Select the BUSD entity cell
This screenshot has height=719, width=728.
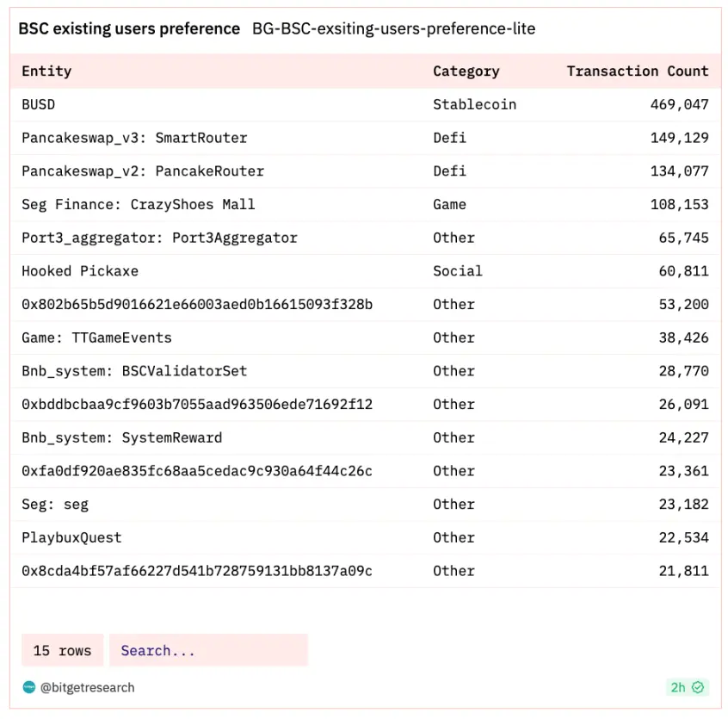click(39, 104)
